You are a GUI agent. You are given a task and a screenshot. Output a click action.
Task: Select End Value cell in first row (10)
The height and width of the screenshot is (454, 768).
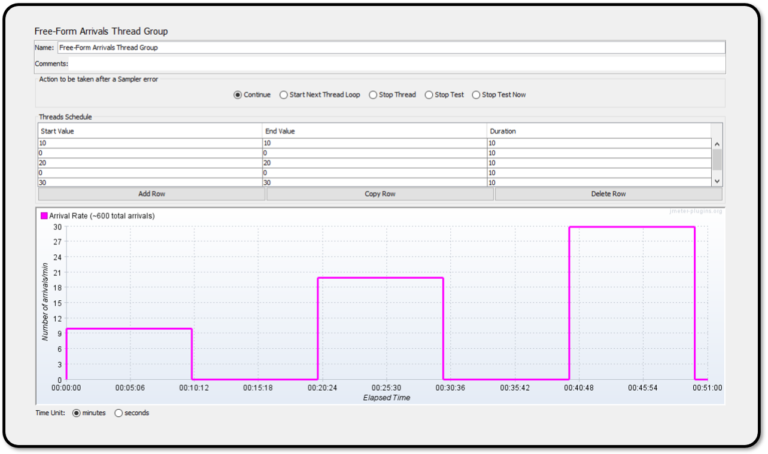(x=375, y=143)
